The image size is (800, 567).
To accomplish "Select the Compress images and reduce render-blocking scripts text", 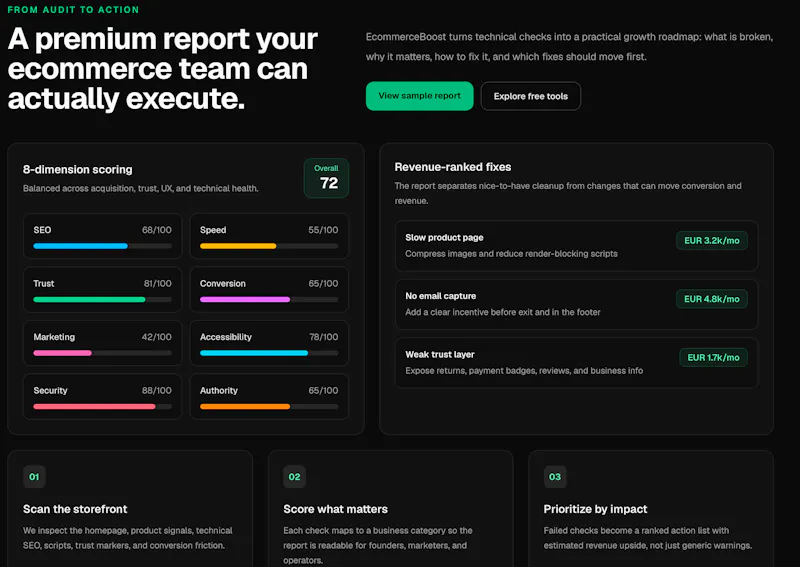I will pos(511,254).
